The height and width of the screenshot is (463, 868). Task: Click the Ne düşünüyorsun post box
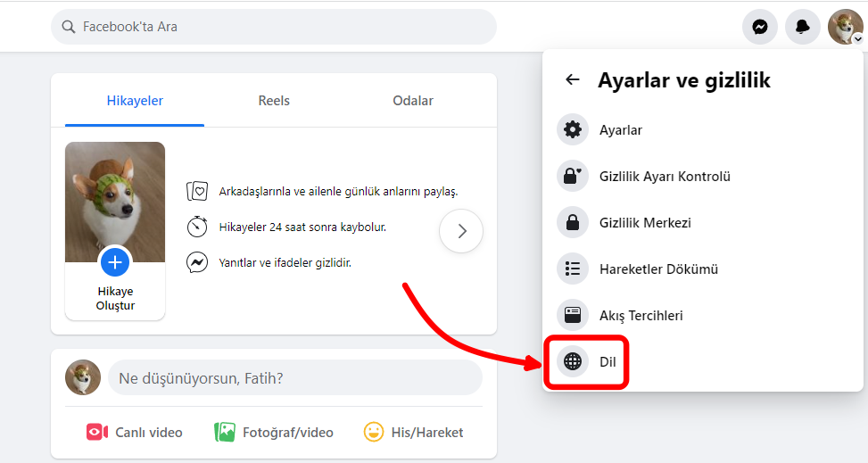(294, 378)
